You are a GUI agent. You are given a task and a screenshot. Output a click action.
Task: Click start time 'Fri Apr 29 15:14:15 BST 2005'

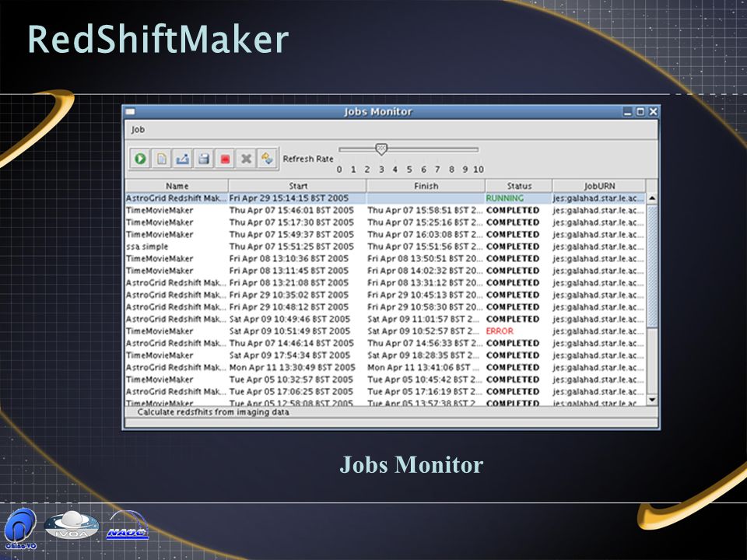[x=289, y=198]
